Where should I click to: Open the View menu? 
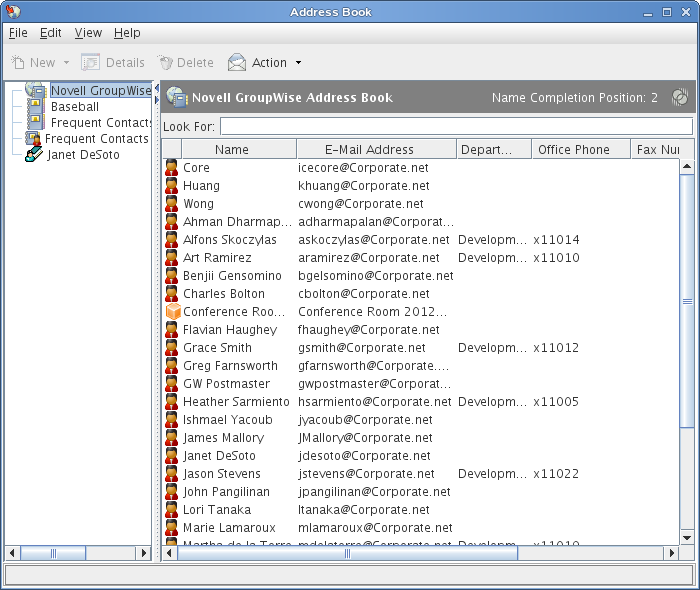coord(88,33)
